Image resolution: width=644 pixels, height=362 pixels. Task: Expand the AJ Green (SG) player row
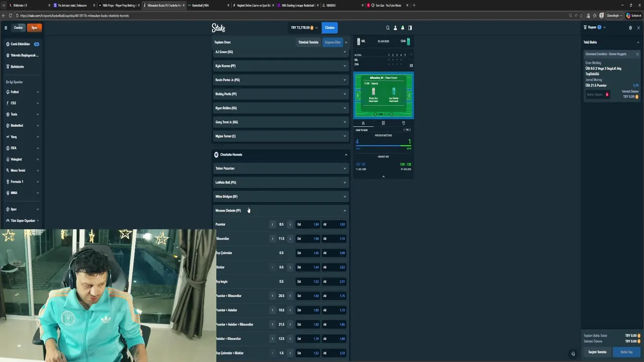coord(280,52)
